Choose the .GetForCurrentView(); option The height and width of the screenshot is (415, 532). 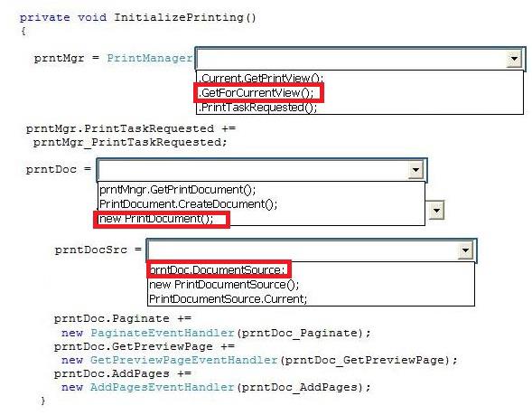tap(257, 93)
